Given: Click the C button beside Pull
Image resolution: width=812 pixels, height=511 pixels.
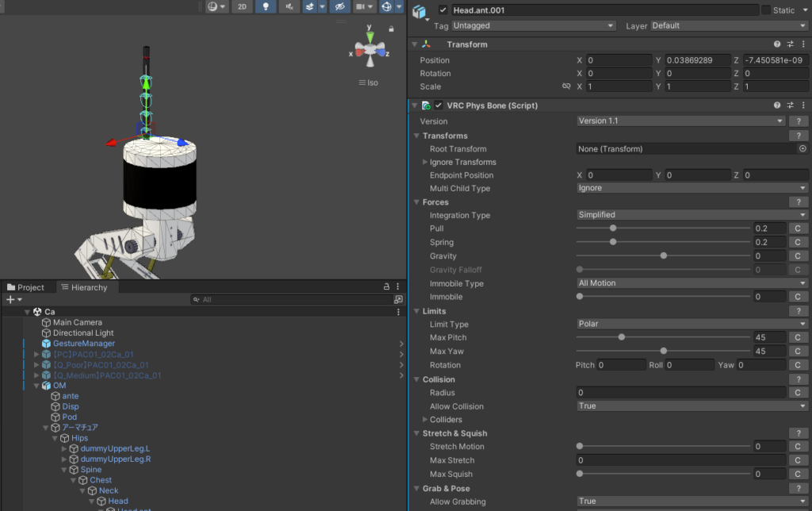Looking at the screenshot, I should pyautogui.click(x=798, y=229).
